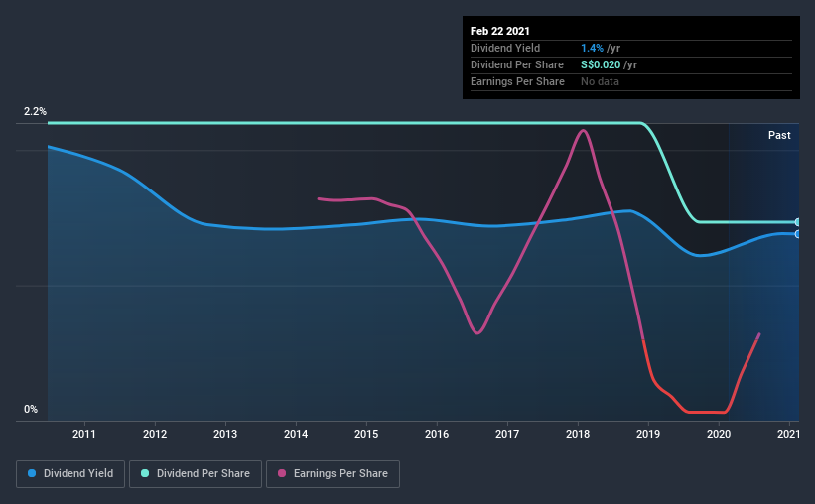This screenshot has height=504, width=815.
Task: Toggle the Dividend Per Share legend button
Action: [x=196, y=474]
